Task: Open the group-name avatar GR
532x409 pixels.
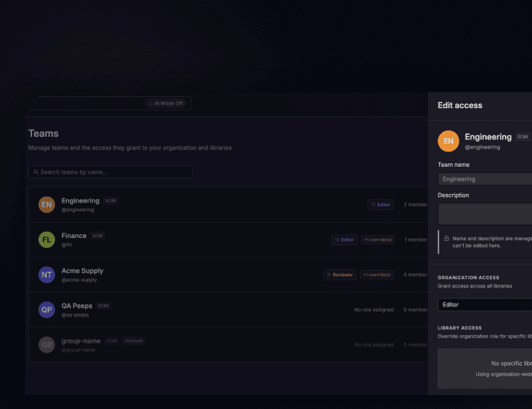Action: click(47, 345)
